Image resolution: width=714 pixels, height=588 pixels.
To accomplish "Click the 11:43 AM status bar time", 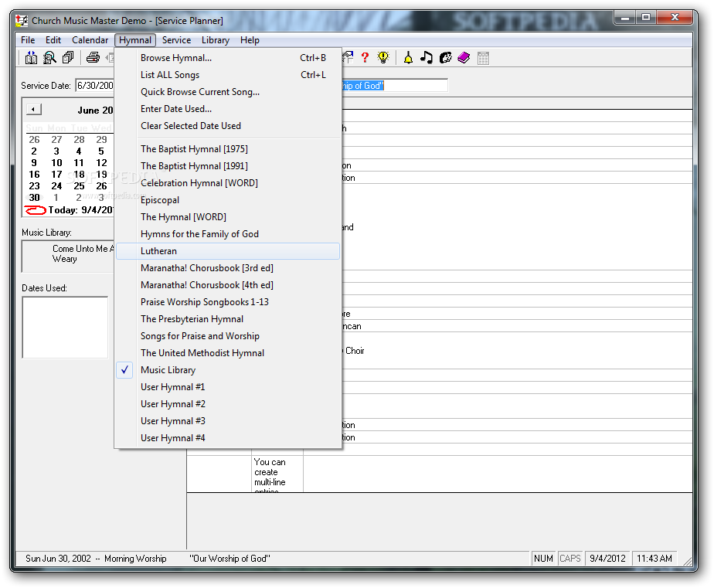I will (x=654, y=559).
